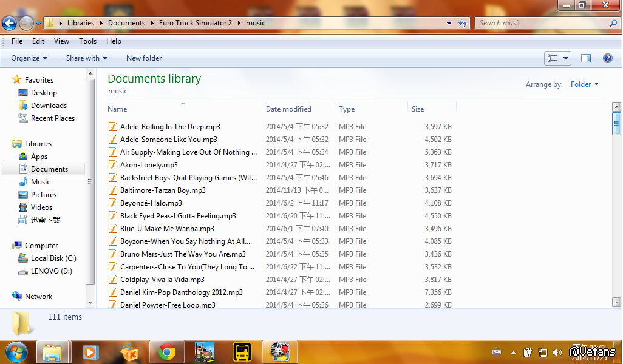Click the change view icon

click(552, 58)
